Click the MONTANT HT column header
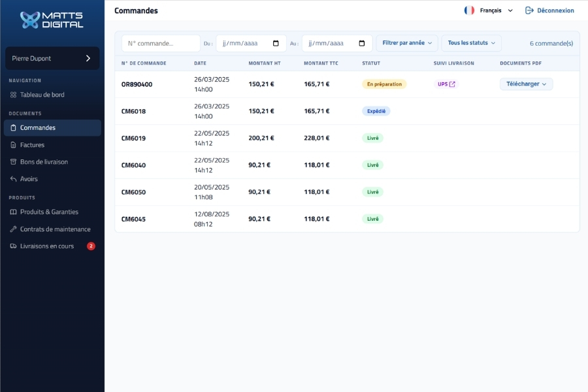 pos(265,63)
